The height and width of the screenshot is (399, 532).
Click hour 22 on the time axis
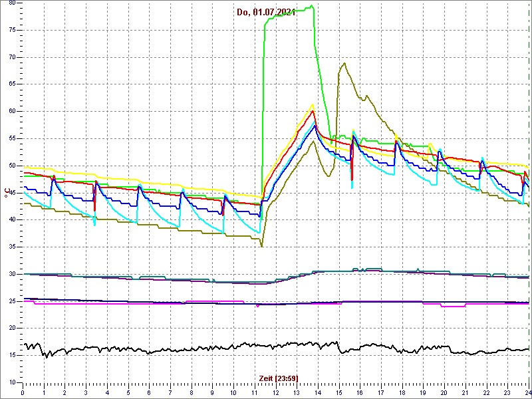486,393
